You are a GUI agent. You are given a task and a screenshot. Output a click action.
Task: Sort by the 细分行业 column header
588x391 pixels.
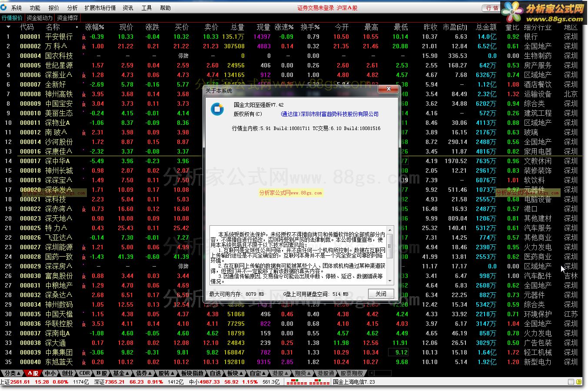point(538,27)
